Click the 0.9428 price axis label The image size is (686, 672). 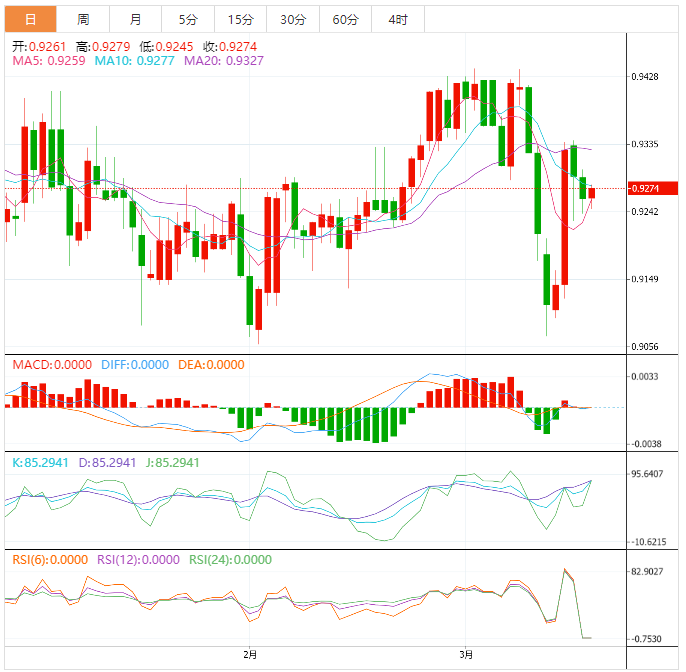point(645,77)
